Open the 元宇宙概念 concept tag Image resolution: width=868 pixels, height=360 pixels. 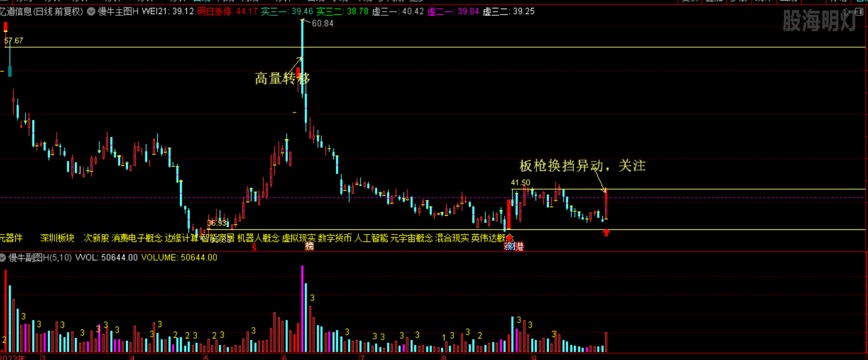point(412,237)
